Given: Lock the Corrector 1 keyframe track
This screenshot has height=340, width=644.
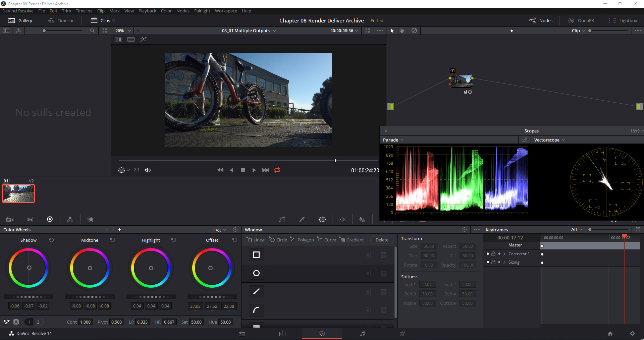Looking at the screenshot, I should (493, 254).
